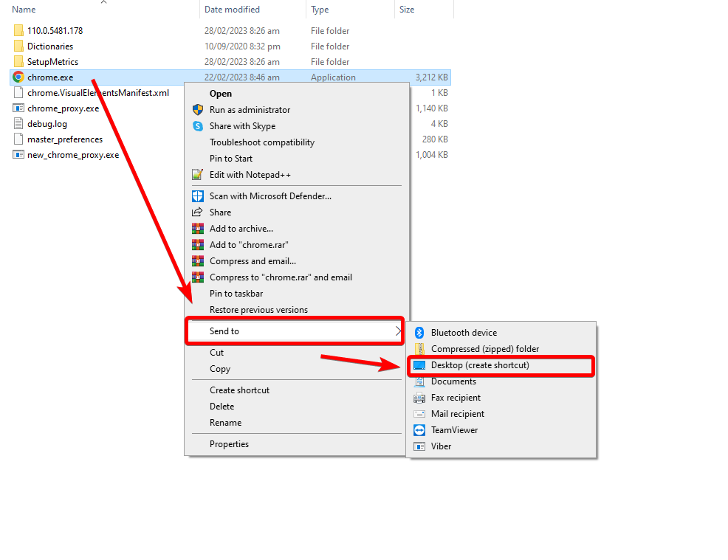
Task: Click the Microsoft Defender shield icon
Action: click(196, 196)
